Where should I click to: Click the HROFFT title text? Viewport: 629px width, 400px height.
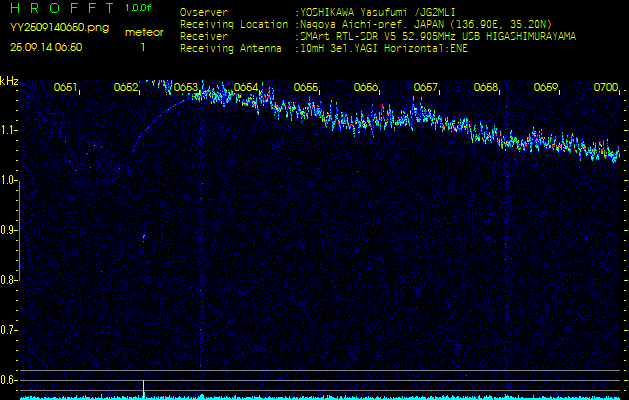59,8
